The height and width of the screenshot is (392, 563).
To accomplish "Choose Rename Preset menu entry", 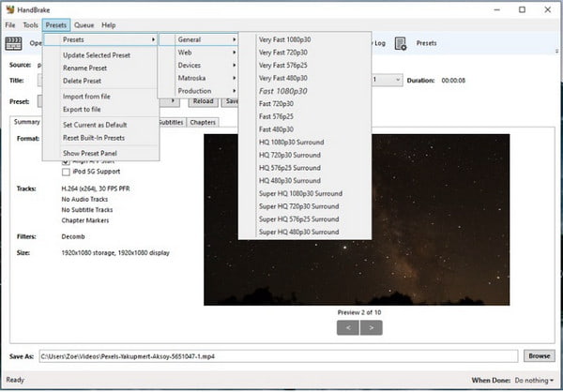I will [x=100, y=68].
